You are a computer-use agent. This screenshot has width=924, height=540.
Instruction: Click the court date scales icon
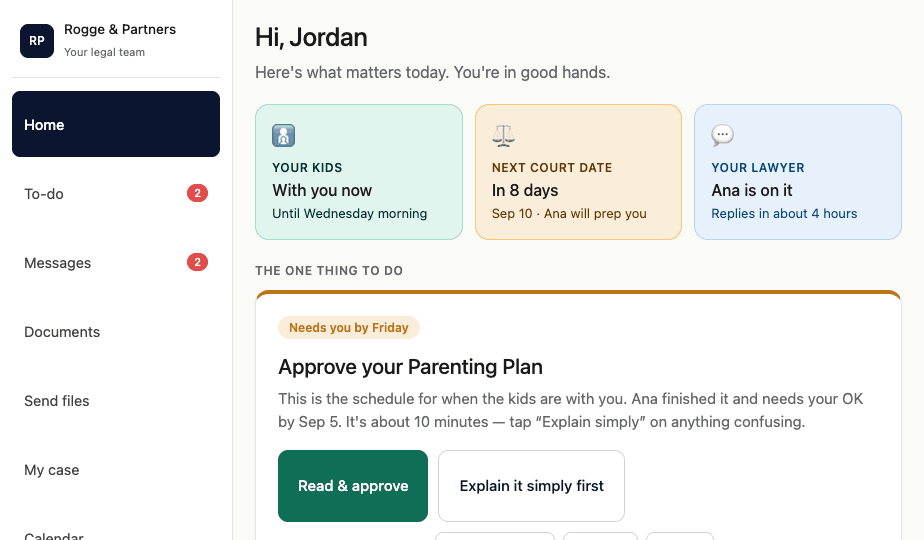tap(503, 136)
